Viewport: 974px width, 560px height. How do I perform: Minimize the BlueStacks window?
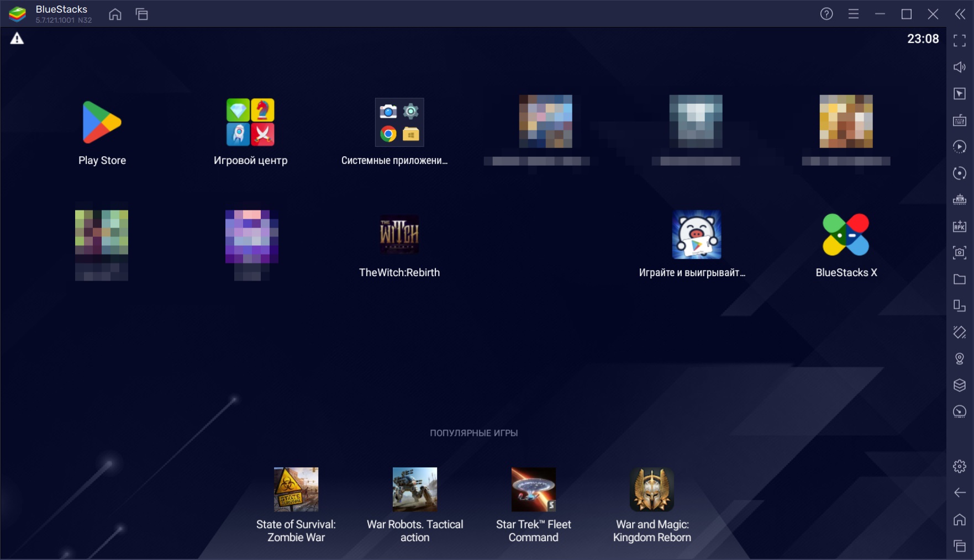880,14
